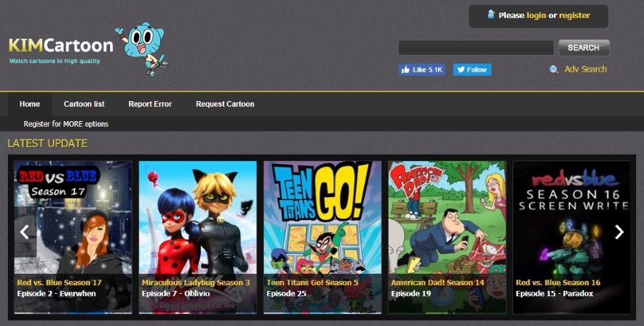Open the Cartoon list menu item
The height and width of the screenshot is (326, 644).
(84, 104)
